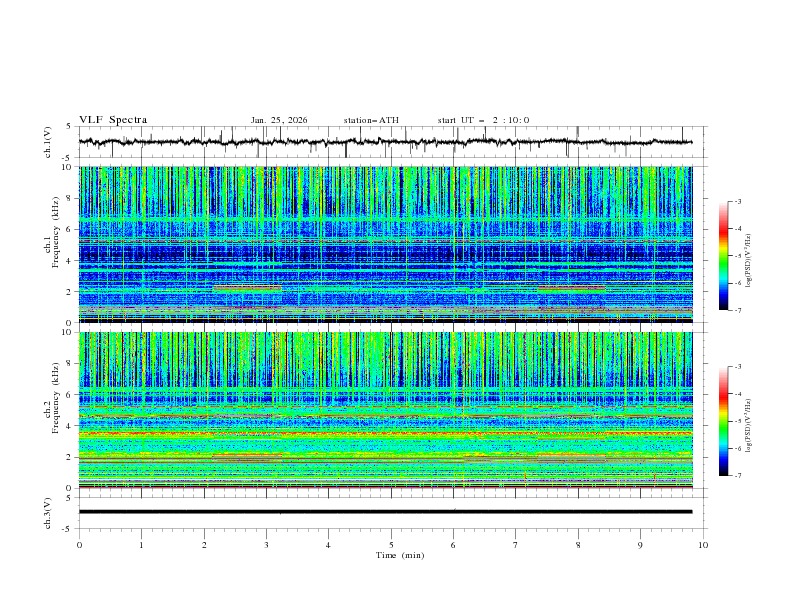Click the 5 minute tick label on time axis
Viewport: 792px width, 612px height.
pyautogui.click(x=391, y=545)
